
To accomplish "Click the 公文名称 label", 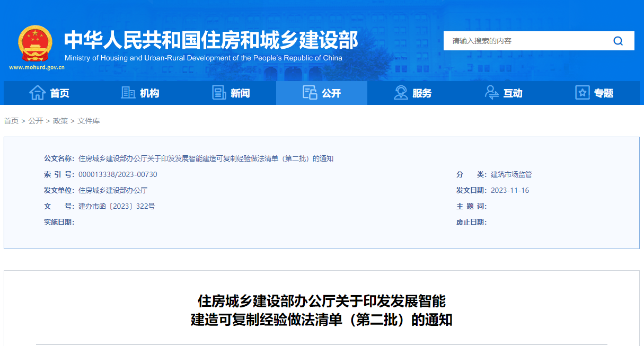I will point(59,158).
